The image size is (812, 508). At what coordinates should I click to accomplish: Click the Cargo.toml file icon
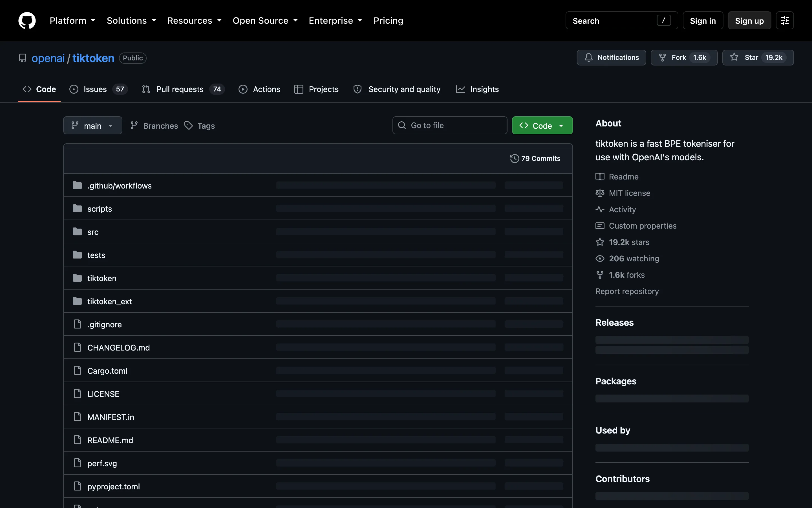pos(78,371)
